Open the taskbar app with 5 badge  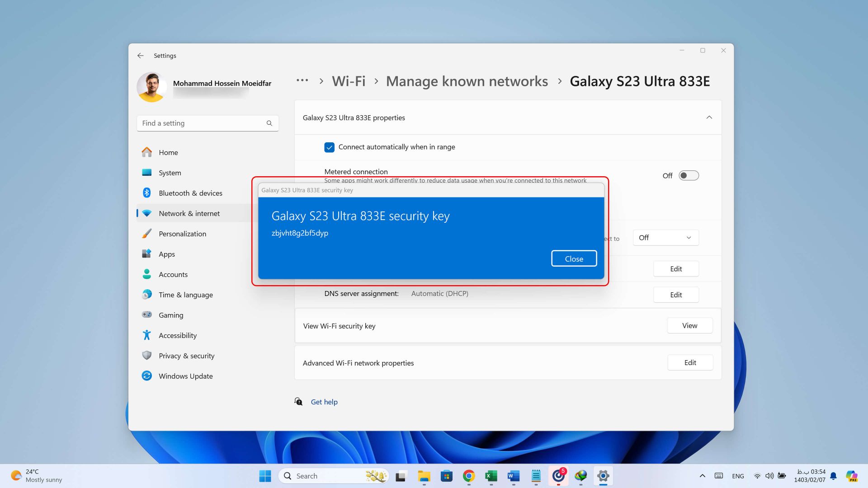tap(558, 476)
